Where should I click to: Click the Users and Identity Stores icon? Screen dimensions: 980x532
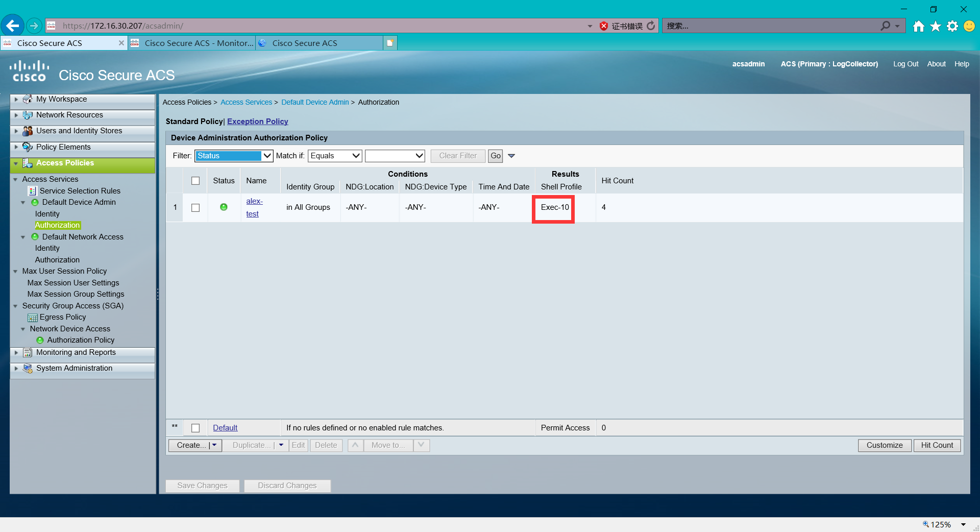pyautogui.click(x=28, y=131)
